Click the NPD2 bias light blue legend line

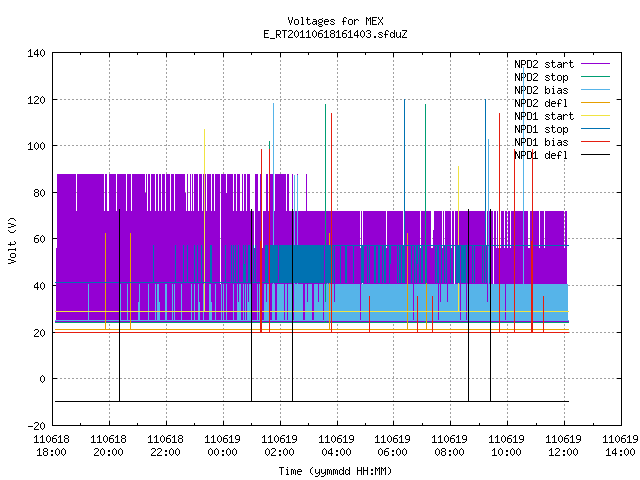pos(595,90)
